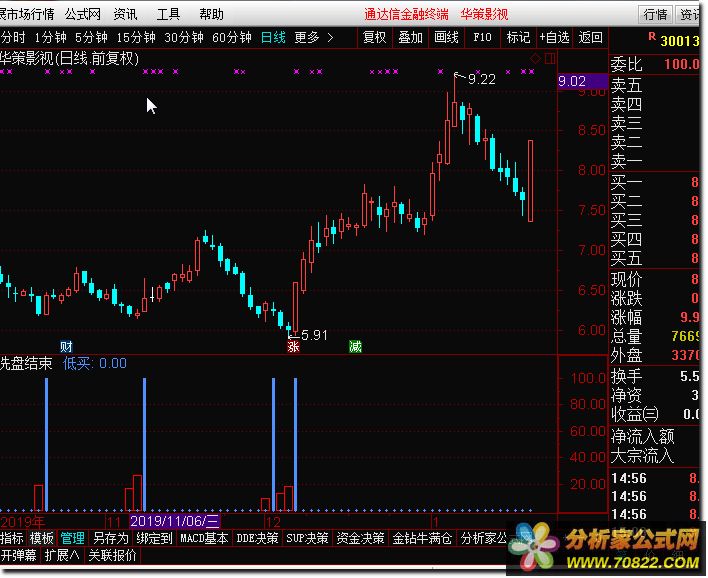Click the 洗盘结束 indicator label
This screenshot has width=708, height=578.
tap(26, 364)
